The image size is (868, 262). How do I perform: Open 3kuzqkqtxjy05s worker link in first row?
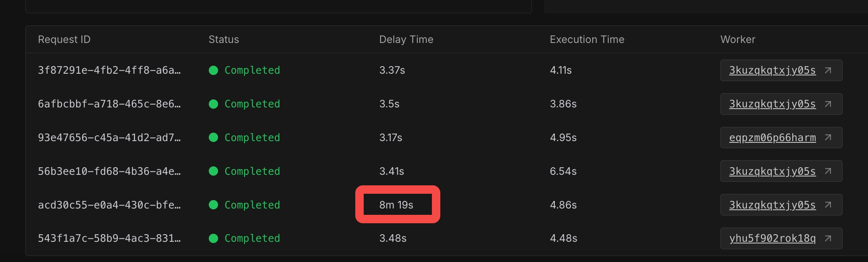[x=772, y=70]
